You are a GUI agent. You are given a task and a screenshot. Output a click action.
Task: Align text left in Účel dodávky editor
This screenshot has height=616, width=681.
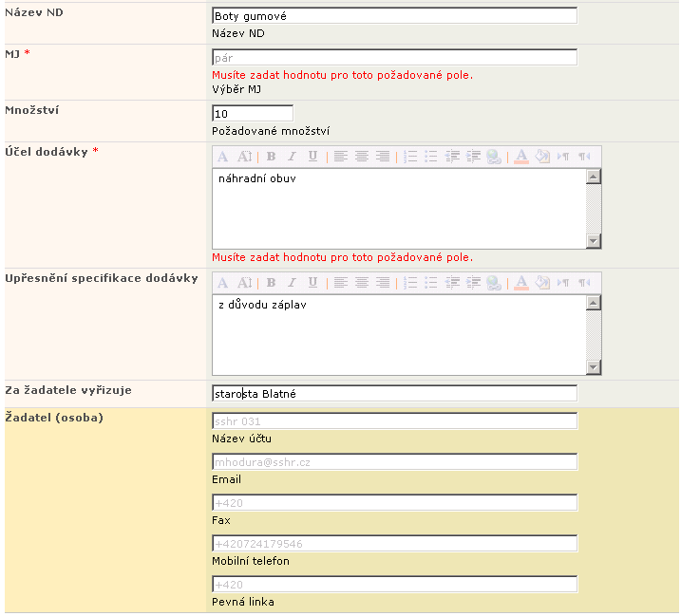341,157
